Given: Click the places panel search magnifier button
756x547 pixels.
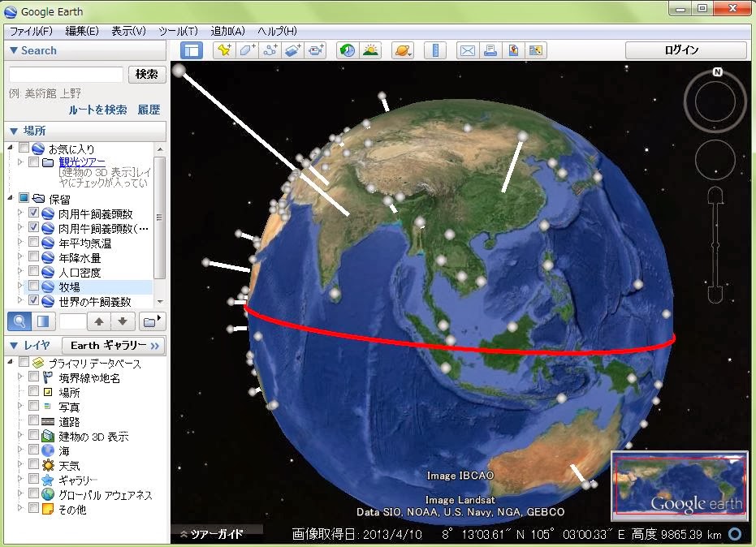Looking at the screenshot, I should coord(19,321).
